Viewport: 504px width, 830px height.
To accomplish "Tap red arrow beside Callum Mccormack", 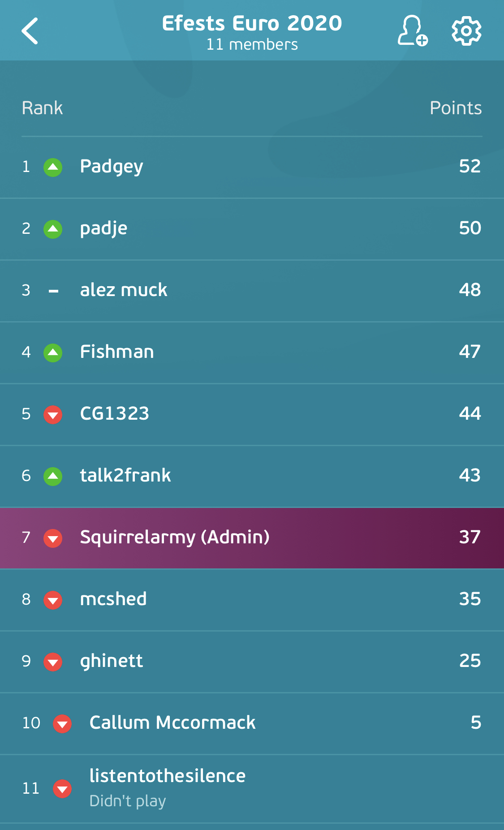I will tap(62, 723).
